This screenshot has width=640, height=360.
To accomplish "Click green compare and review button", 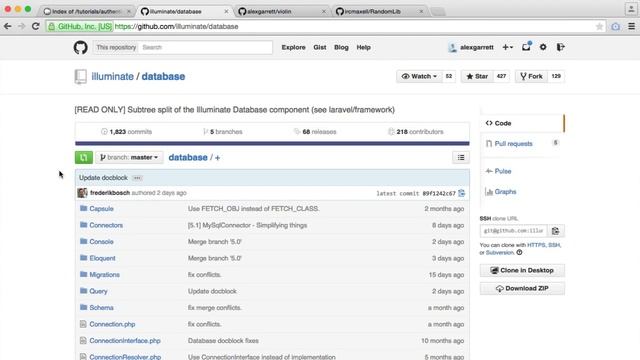I will click(x=84, y=158).
